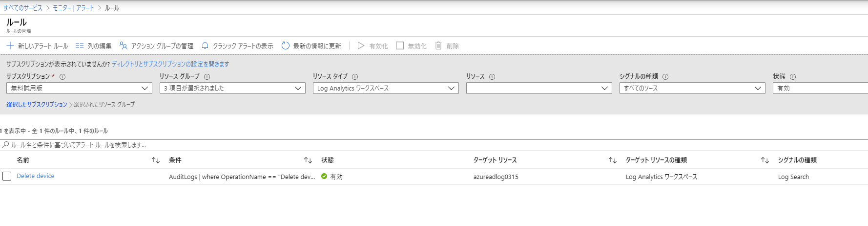Click クラシック アラートの表示 toolbar label
868x226 pixels.
pyautogui.click(x=243, y=46)
